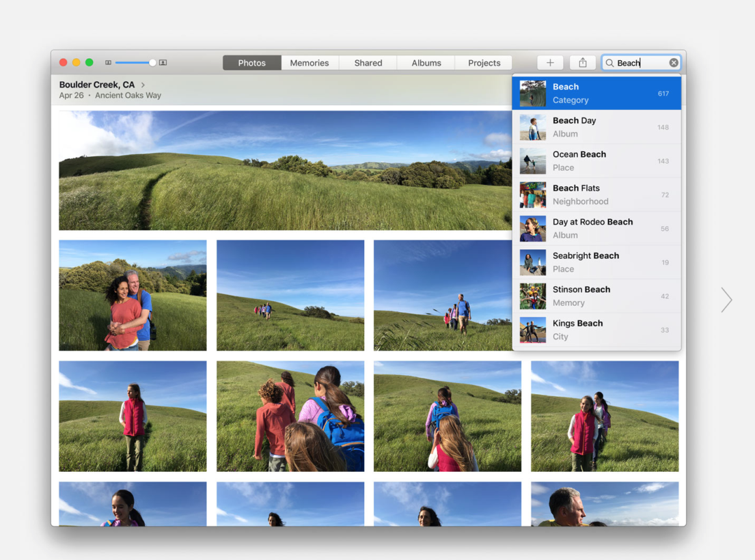Viewport: 755px width, 560px height.
Task: Click the plus add button in toolbar
Action: (x=550, y=63)
